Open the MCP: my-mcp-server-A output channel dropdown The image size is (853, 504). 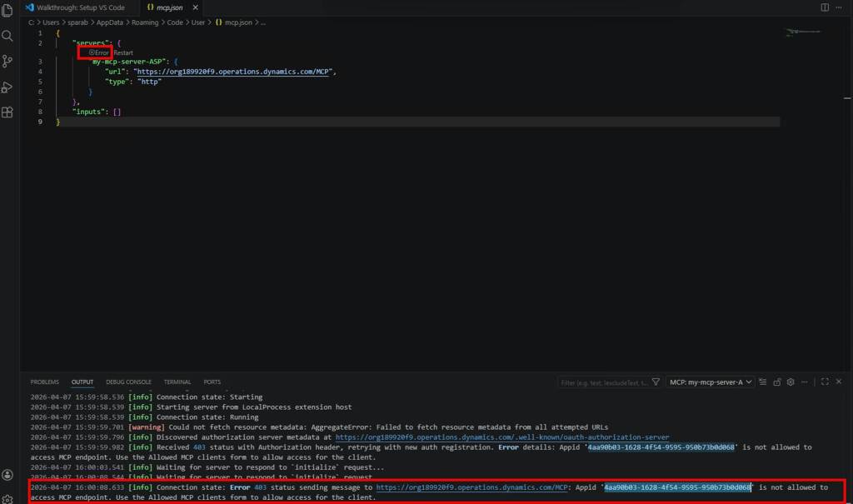tap(711, 382)
